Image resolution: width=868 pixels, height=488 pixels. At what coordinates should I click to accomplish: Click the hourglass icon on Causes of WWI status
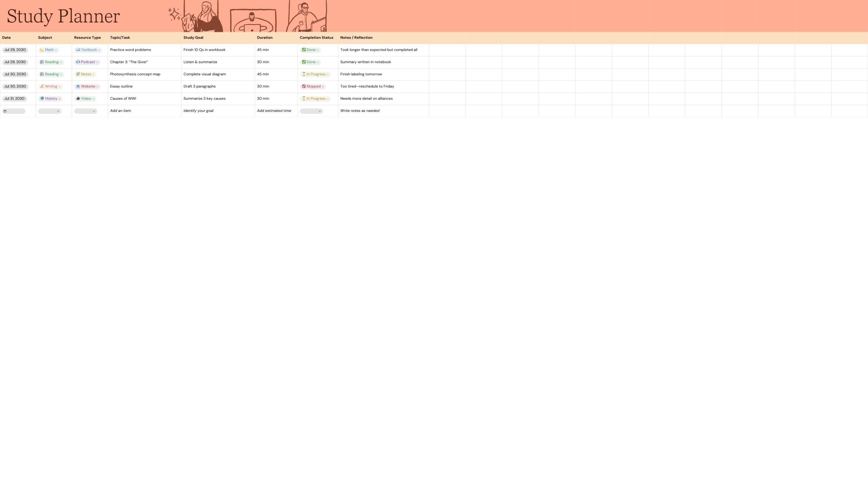(x=304, y=98)
